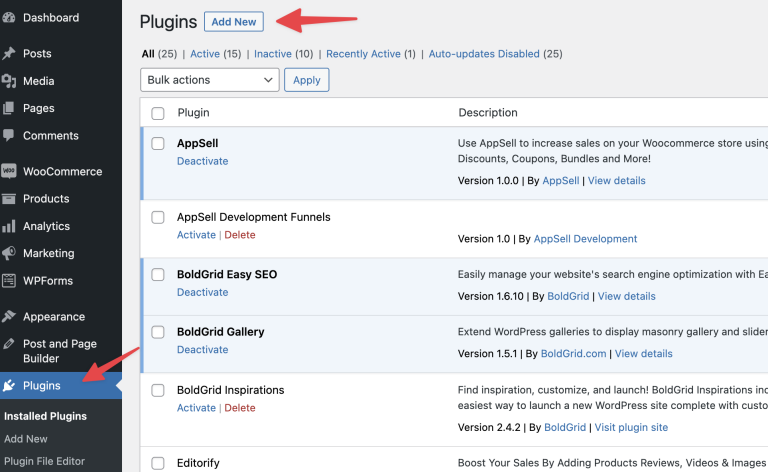This screenshot has height=472, width=768.
Task: Open the Appearance menu item
Action: [x=54, y=317]
